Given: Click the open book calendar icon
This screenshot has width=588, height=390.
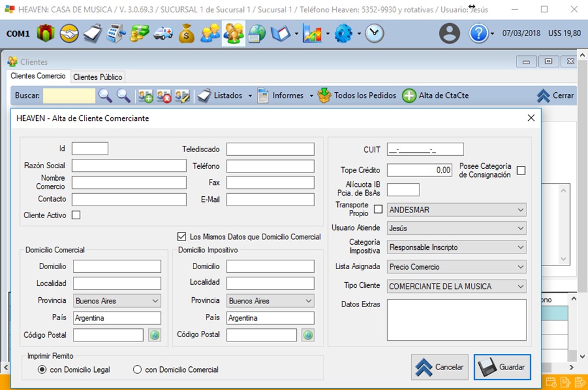Looking at the screenshot, I should pyautogui.click(x=281, y=34).
